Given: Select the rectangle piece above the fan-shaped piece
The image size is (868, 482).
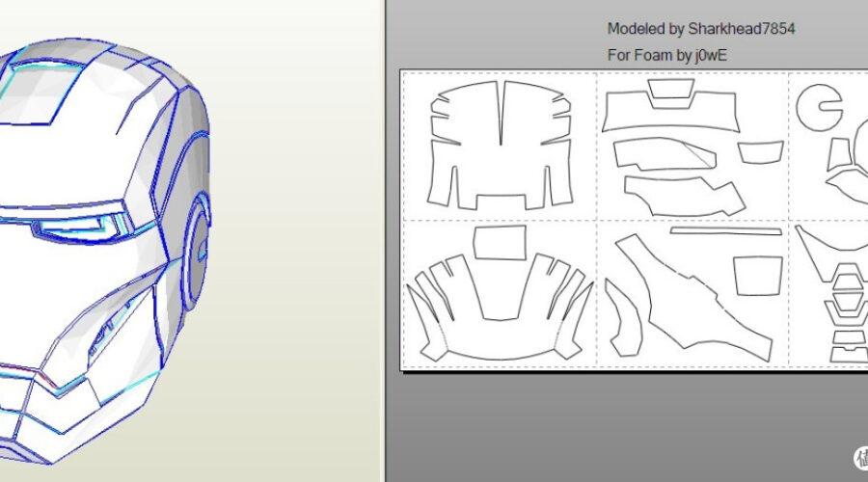Looking at the screenshot, I should click(x=500, y=242).
